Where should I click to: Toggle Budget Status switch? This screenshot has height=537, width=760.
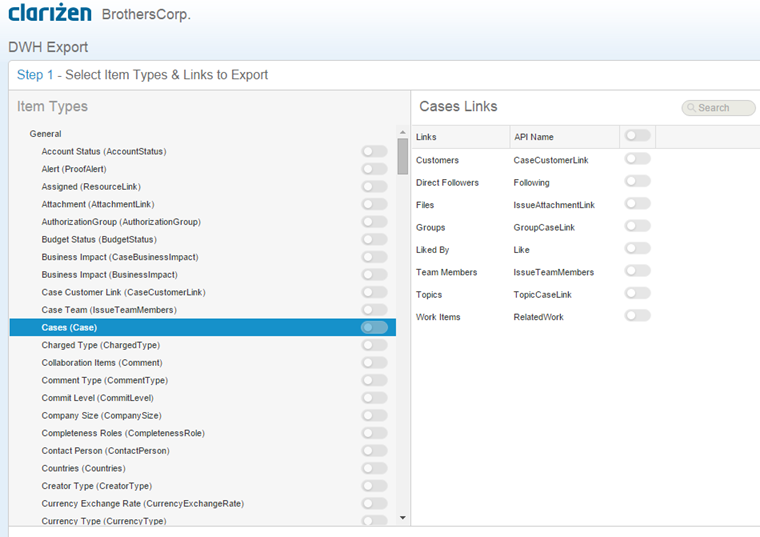coord(374,239)
